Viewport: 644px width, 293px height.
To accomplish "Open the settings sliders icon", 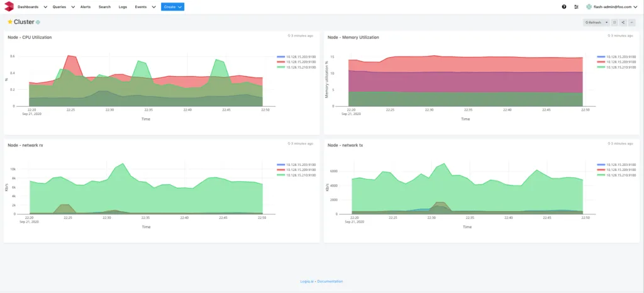I will point(575,7).
